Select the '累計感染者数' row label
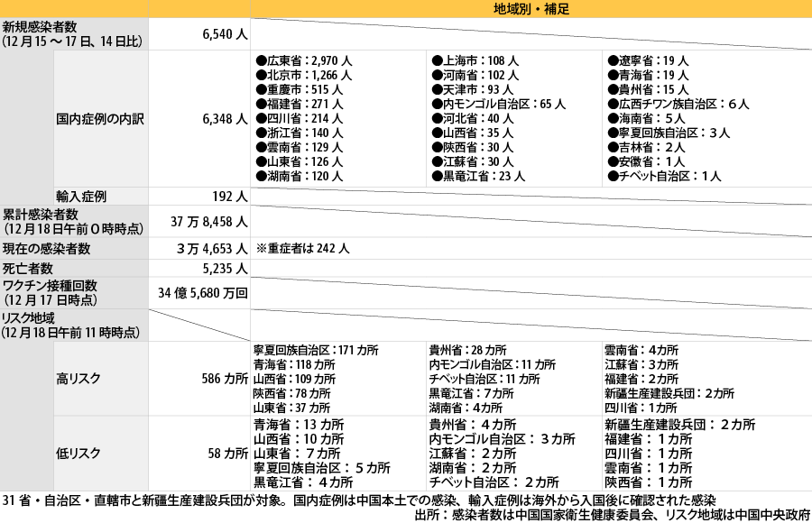Viewport: 812px width, 523px height. click(x=41, y=214)
